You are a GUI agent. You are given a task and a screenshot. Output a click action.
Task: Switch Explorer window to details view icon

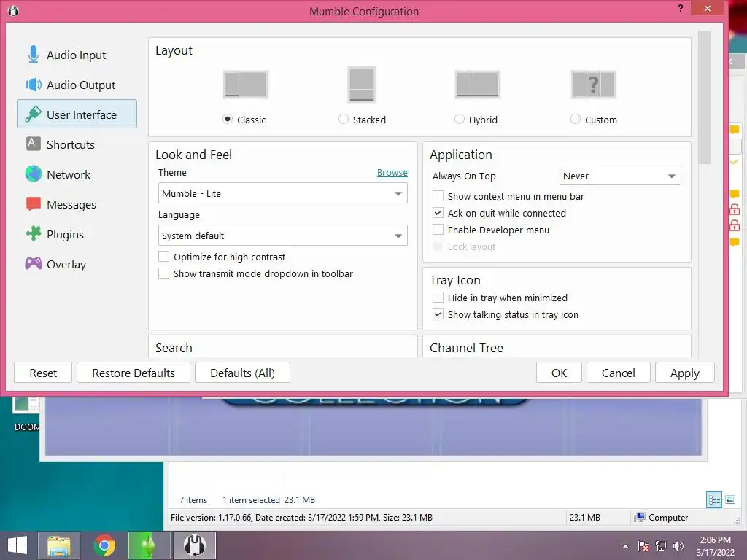714,500
